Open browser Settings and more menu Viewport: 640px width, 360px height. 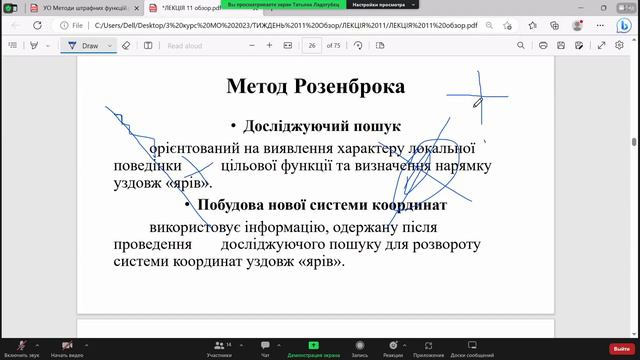coord(600,25)
